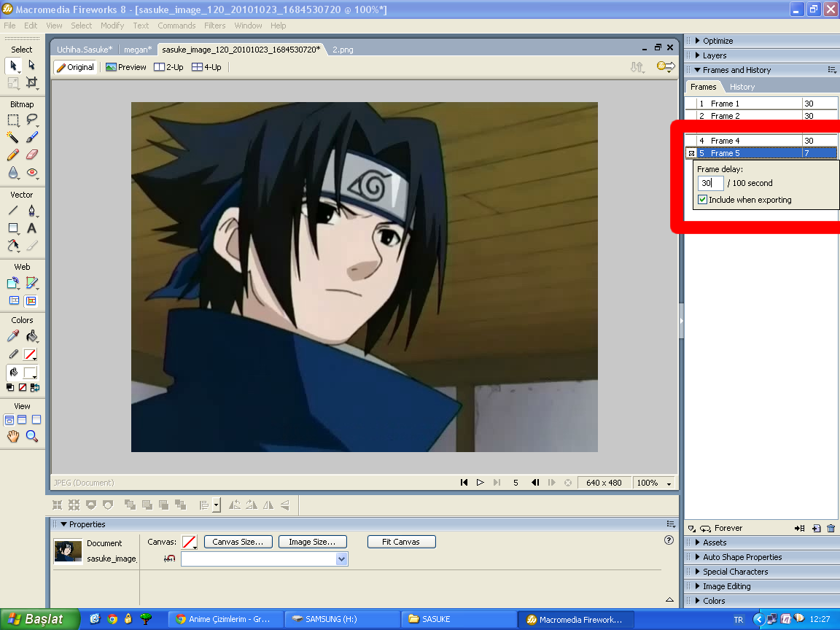This screenshot has width=840, height=630.
Task: Open the zoom level 100% dropdown
Action: [669, 483]
